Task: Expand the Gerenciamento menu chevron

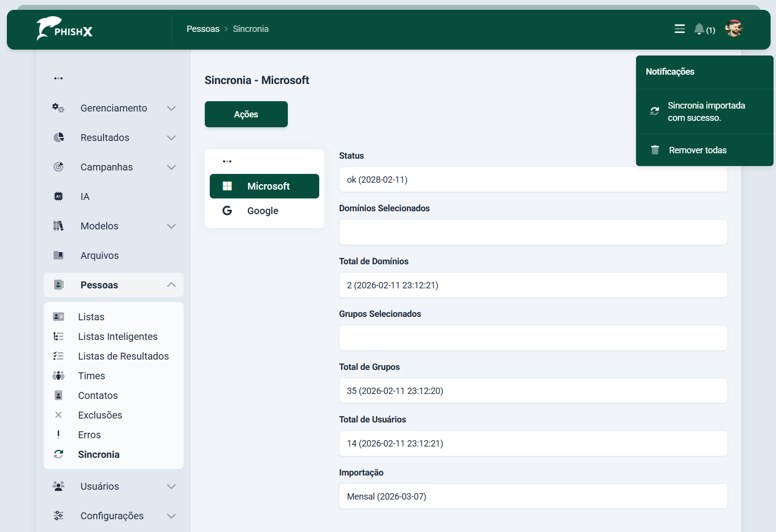Action: 171,108
